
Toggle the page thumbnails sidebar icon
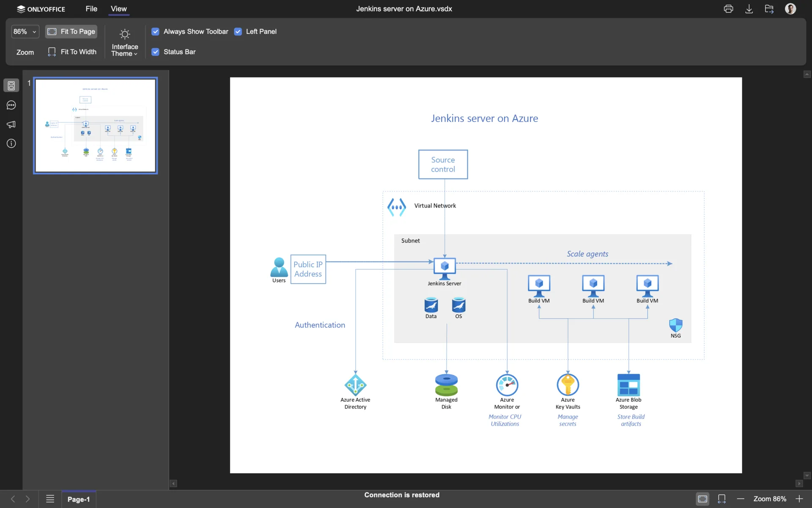click(11, 86)
